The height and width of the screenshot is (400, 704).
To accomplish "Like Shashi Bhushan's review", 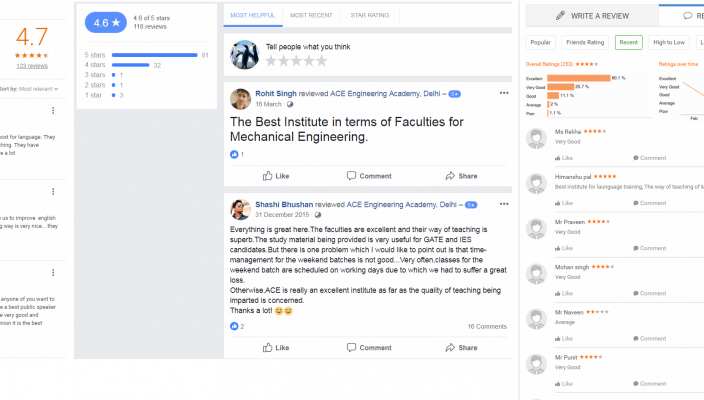I will [x=276, y=347].
